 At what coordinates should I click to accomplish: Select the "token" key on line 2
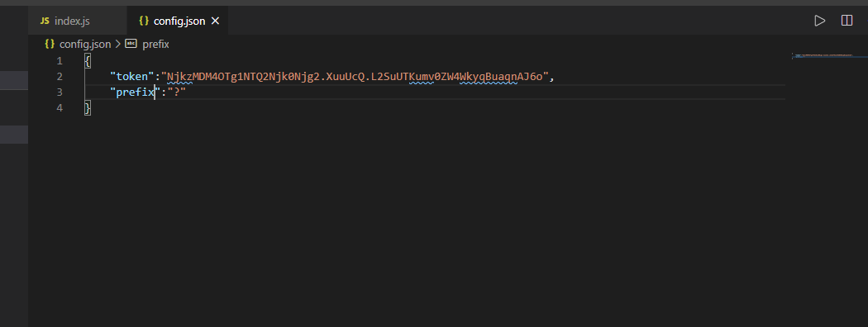[132, 76]
